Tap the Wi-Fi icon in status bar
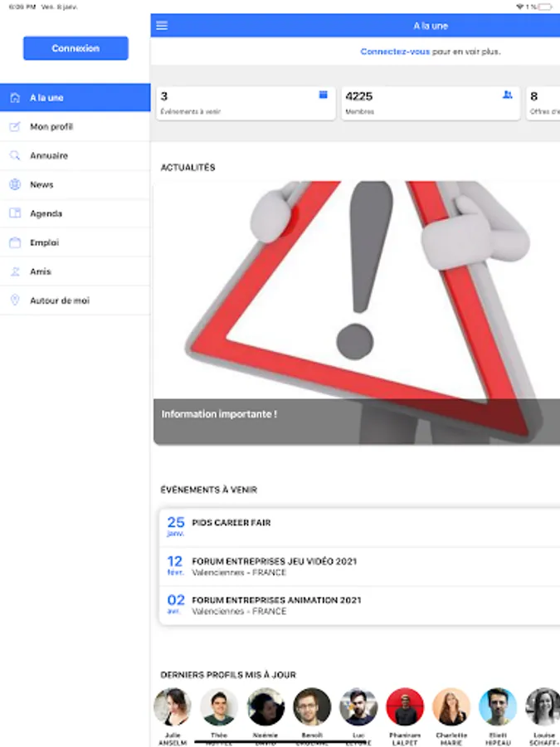Viewport: 560px width, 747px height. (519, 7)
